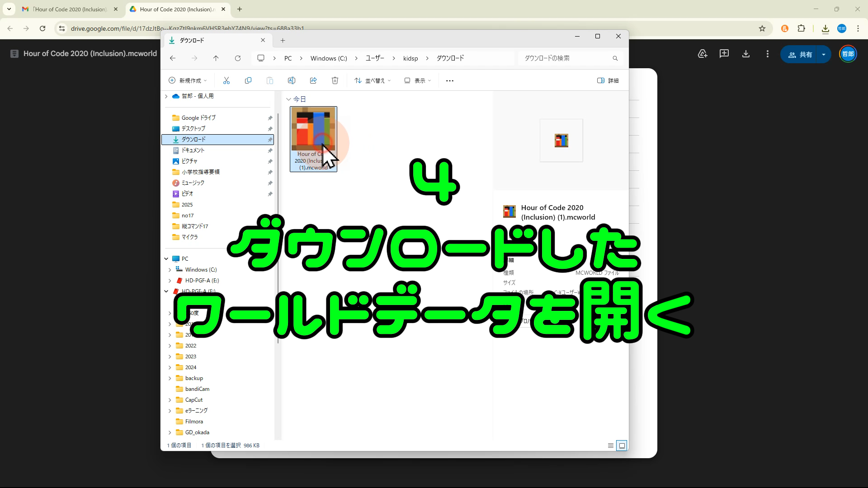This screenshot has width=868, height=488.
Task: Switch to large thumbnails view in status bar
Action: click(622, 446)
